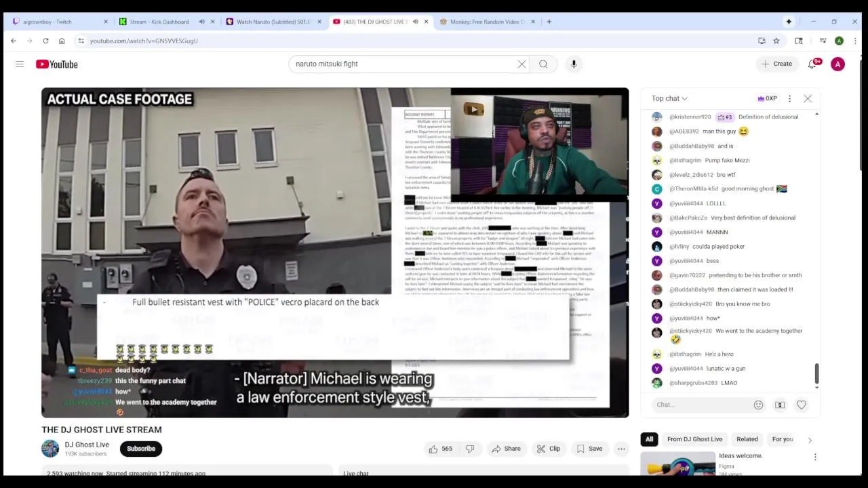Select the All filter chip
Viewport: 868px width, 488px height.
[x=649, y=439]
